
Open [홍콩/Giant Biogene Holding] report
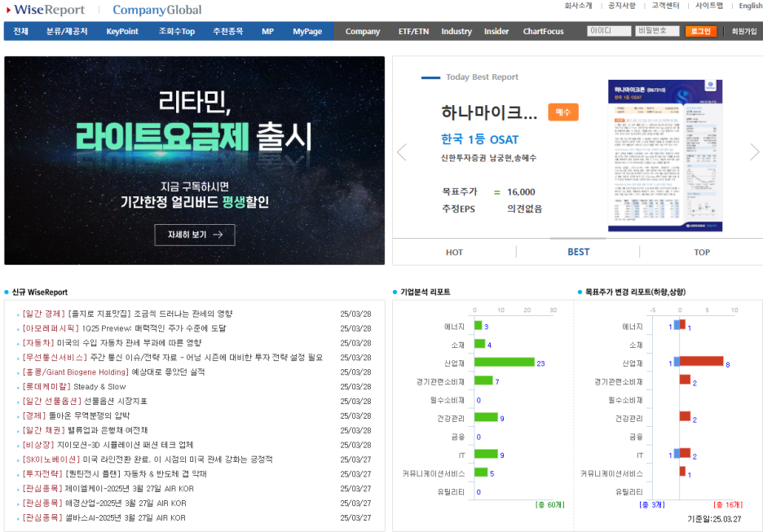point(113,372)
